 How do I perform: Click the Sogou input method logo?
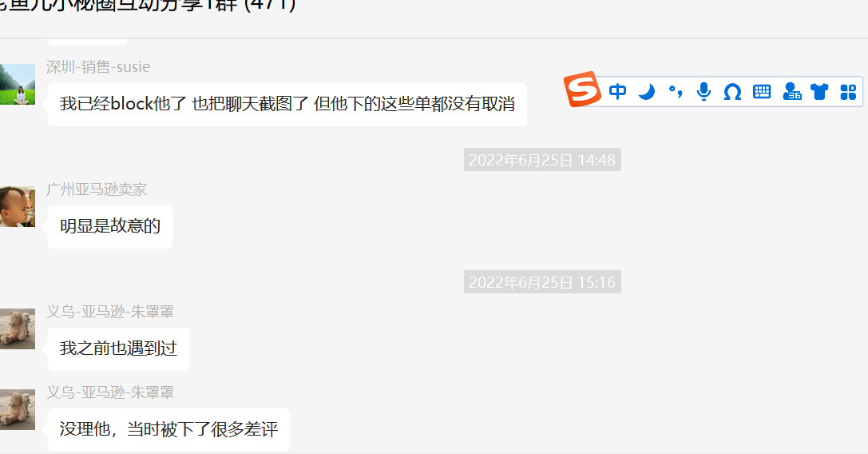tap(582, 90)
